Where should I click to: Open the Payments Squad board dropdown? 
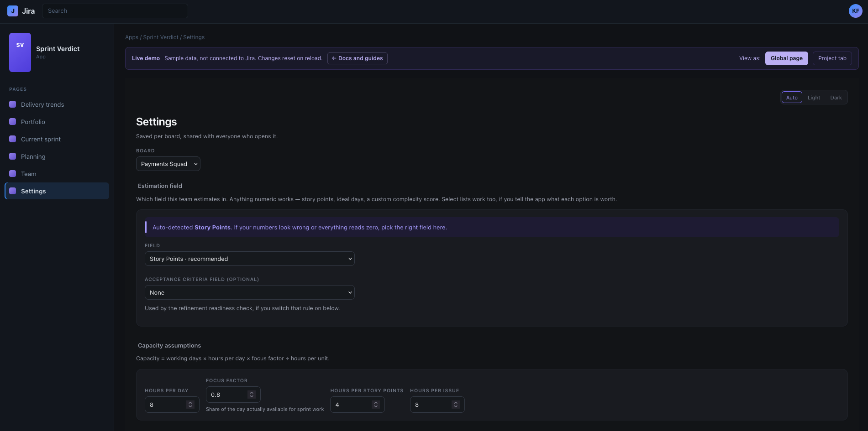pos(168,164)
